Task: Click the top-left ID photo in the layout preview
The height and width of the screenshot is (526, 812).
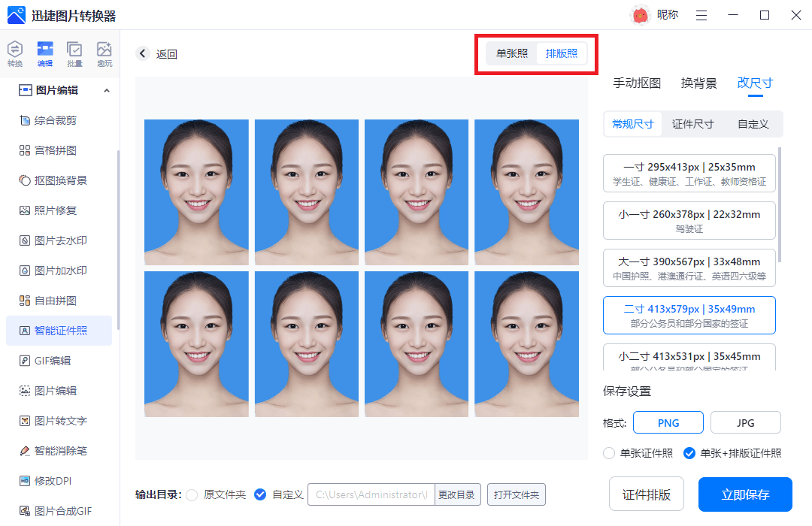Action: click(x=196, y=192)
